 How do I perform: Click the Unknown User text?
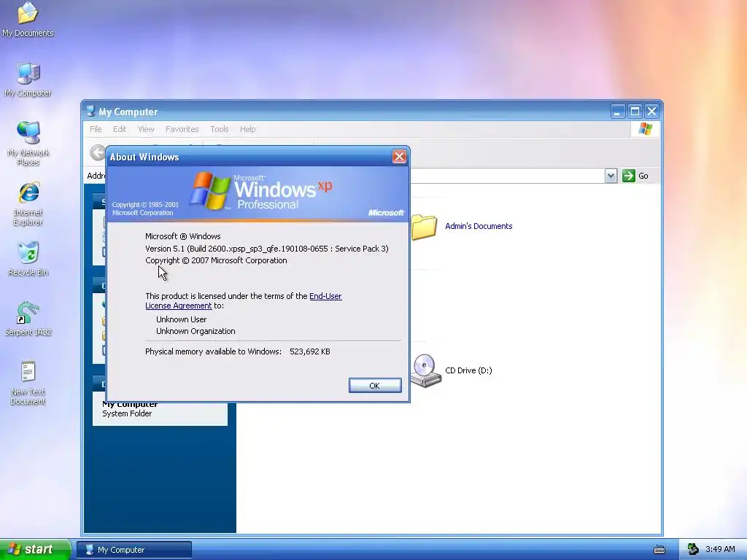181,319
